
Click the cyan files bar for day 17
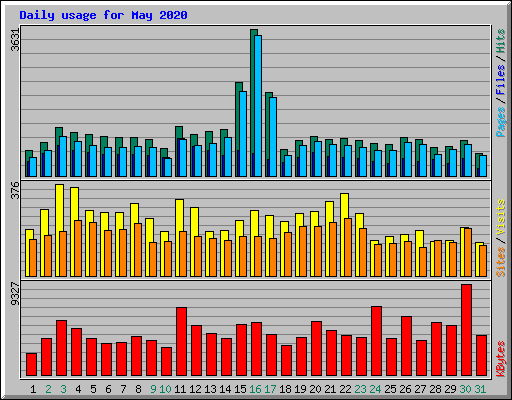(273, 137)
